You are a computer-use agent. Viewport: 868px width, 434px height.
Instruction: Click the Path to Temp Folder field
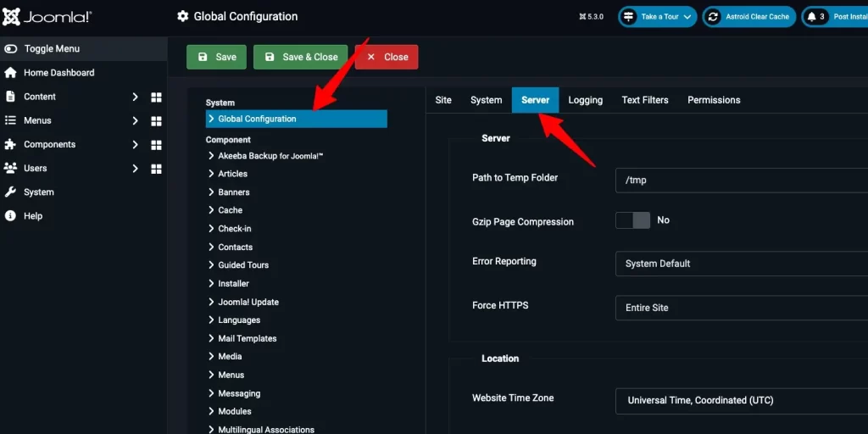coord(741,181)
